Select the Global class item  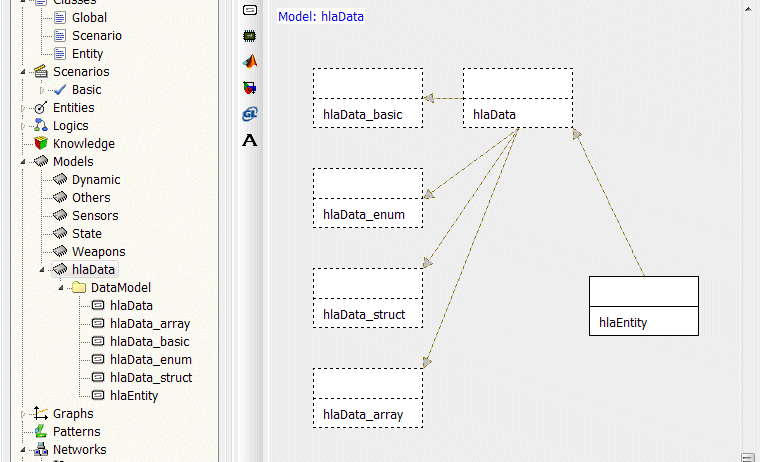coord(88,18)
